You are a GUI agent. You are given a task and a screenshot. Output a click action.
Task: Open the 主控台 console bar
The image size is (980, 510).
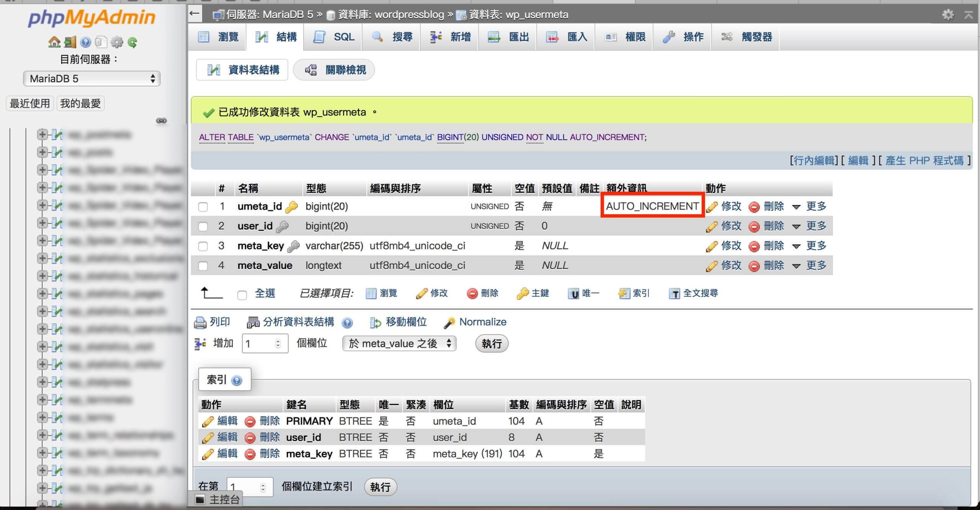click(x=217, y=499)
